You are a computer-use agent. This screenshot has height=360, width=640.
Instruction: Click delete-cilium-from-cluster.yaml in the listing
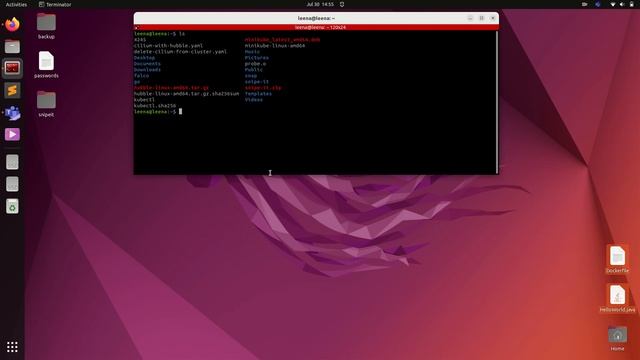coord(180,52)
